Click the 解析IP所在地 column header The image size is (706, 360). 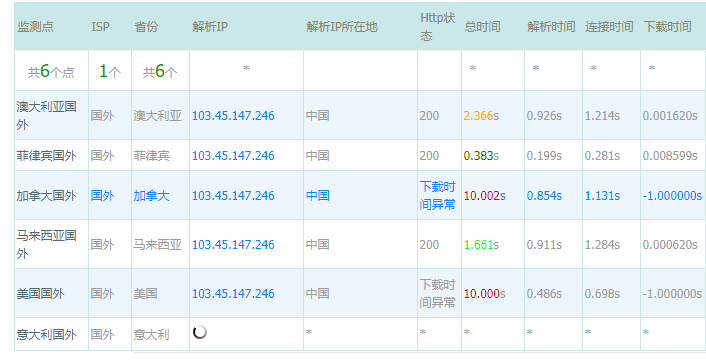pyautogui.click(x=342, y=27)
